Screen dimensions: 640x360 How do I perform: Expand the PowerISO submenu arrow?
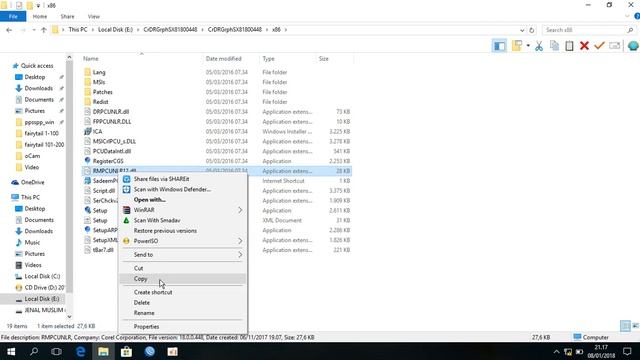(240, 241)
